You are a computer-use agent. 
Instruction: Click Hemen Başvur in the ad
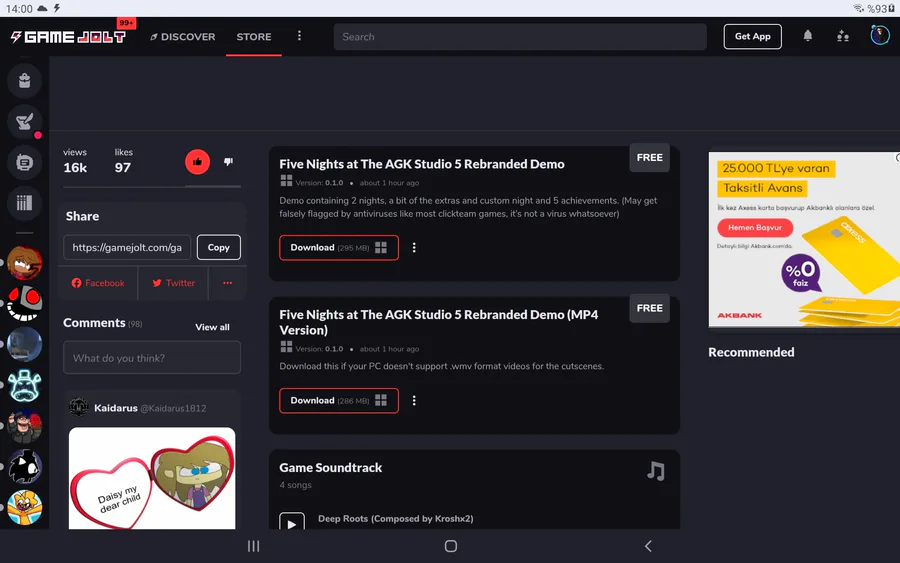point(755,227)
